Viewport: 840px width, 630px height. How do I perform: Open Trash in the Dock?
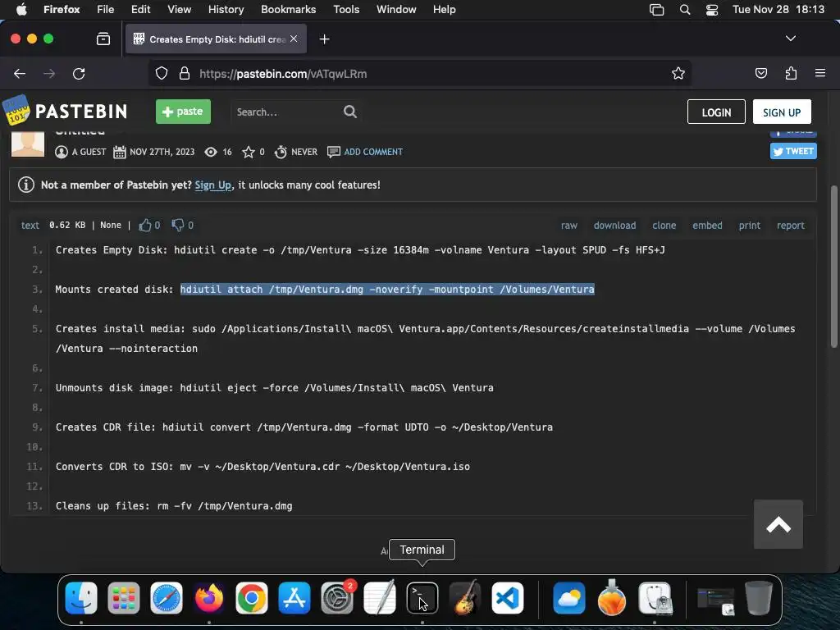coord(759,598)
